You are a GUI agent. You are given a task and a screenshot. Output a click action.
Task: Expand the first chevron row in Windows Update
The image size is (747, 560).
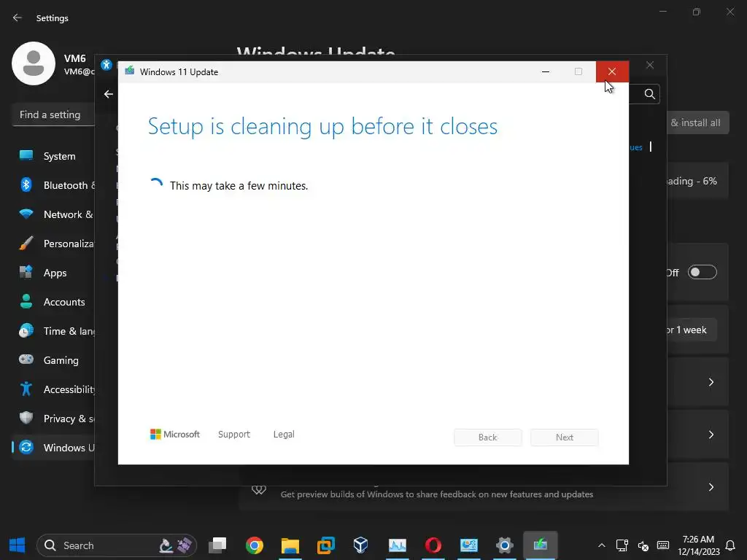(711, 382)
